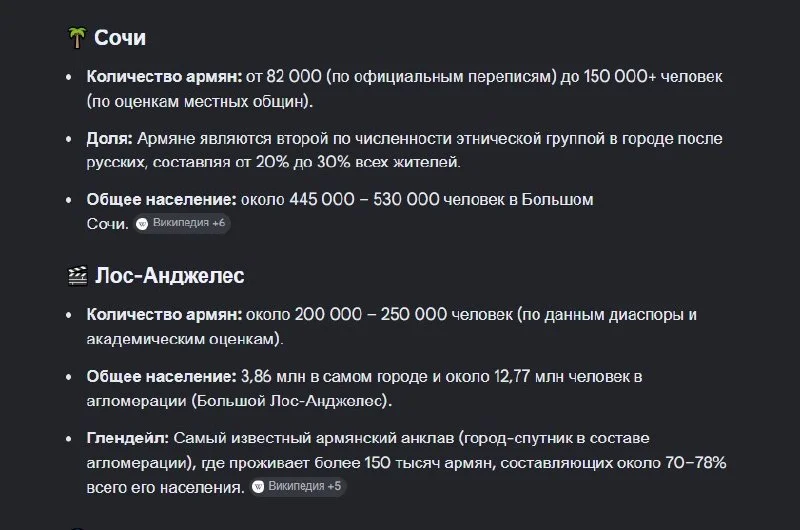Click the 445 000 – 530 000 population range
The width and height of the screenshot is (800, 530).
(x=364, y=199)
